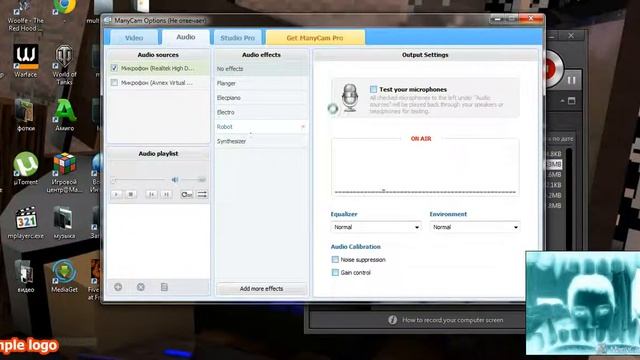Apply the Robot audio effect

(261, 127)
